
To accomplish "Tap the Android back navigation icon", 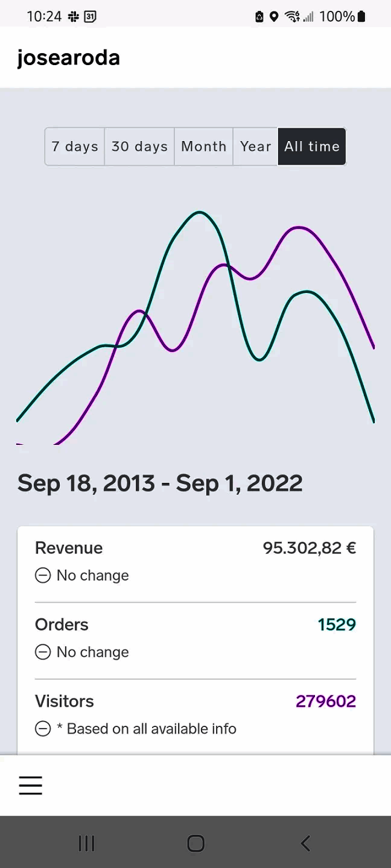I will (x=305, y=843).
